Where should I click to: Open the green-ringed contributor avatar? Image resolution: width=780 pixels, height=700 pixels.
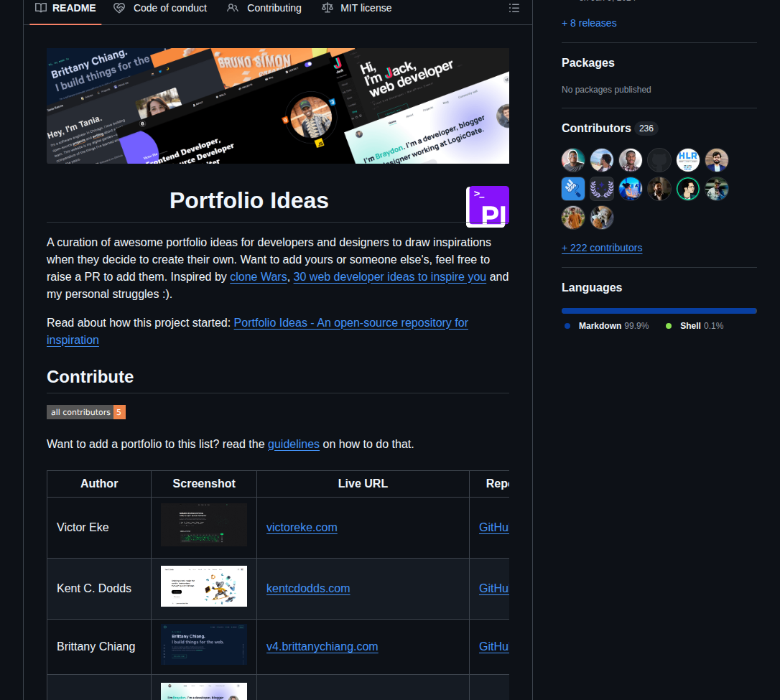coord(688,189)
